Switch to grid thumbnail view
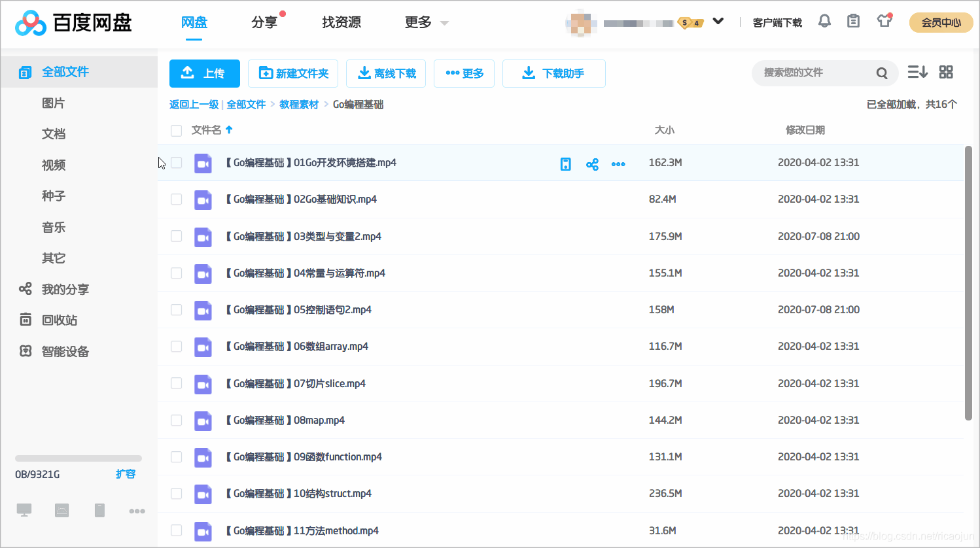Viewport: 980px width, 548px height. coord(946,72)
